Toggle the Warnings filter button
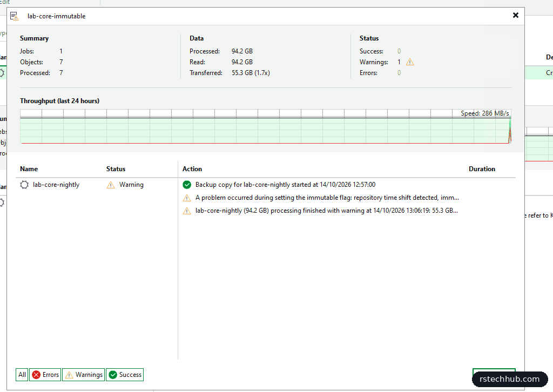This screenshot has width=553, height=392. [x=84, y=375]
